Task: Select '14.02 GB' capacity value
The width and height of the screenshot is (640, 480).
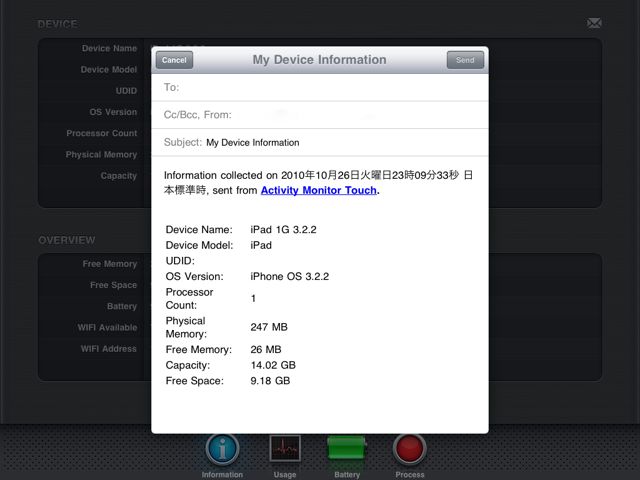Action: [x=273, y=365]
